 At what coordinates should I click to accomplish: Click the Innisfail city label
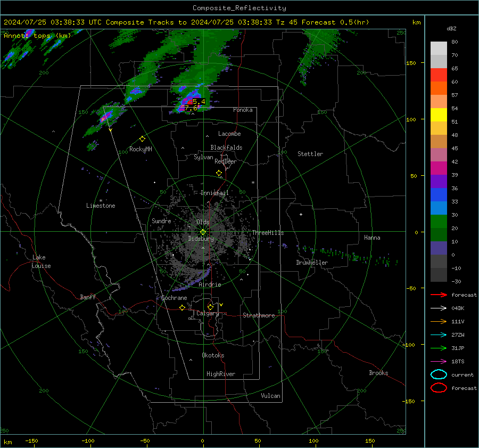(214, 193)
